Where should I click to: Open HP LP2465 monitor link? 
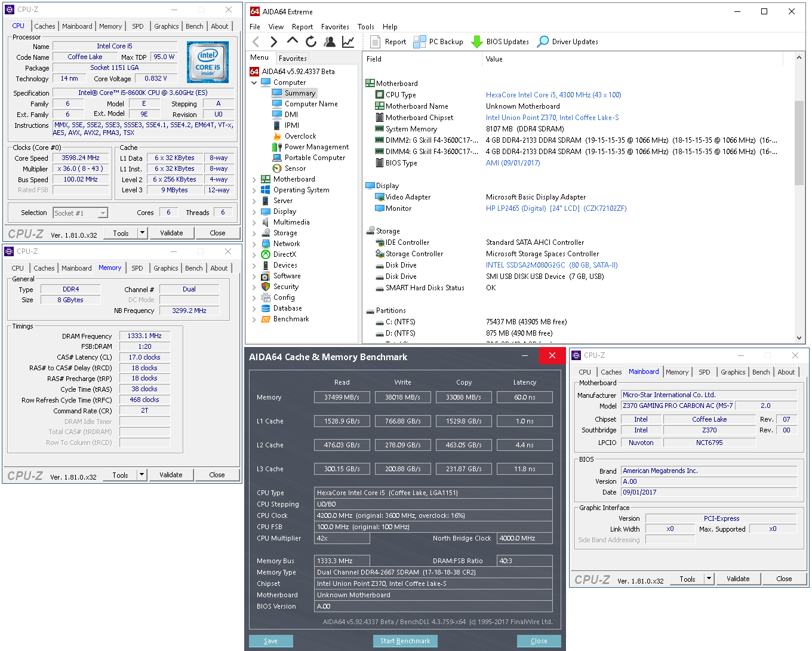(556, 208)
